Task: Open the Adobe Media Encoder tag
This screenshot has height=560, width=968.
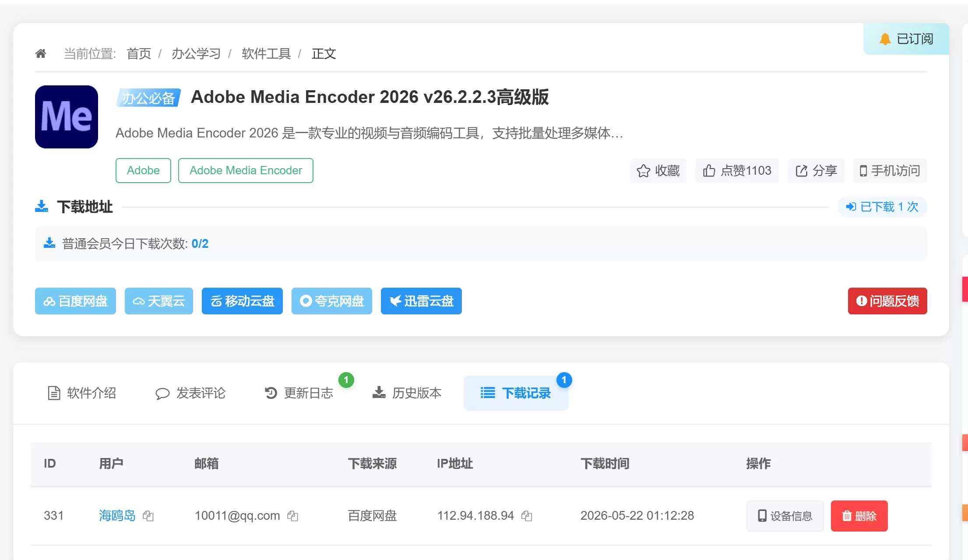Action: pos(246,170)
